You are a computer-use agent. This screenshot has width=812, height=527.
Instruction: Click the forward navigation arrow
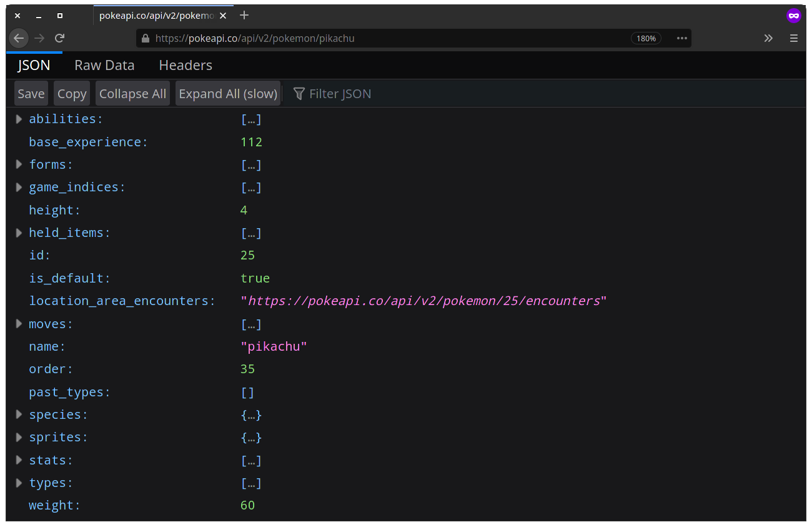(x=39, y=38)
